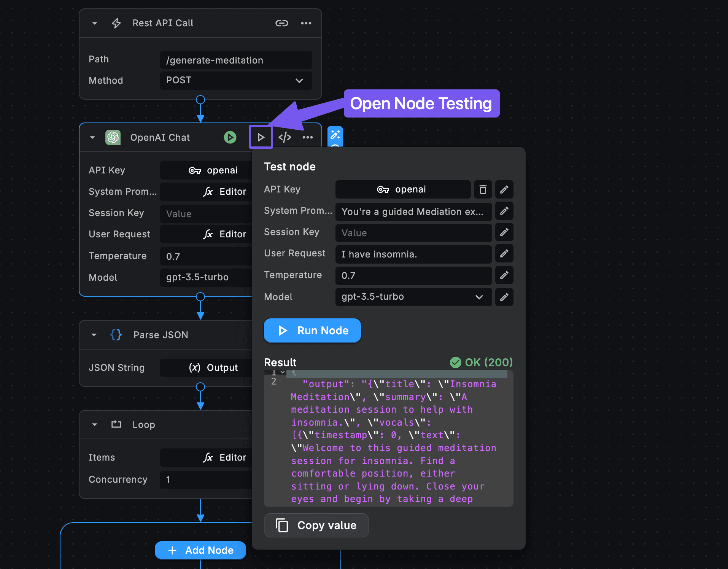Open the Method dropdown showing POST

236,81
